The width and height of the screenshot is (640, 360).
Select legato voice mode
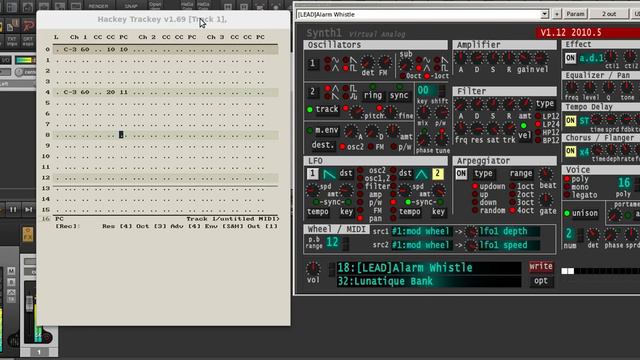click(x=567, y=195)
